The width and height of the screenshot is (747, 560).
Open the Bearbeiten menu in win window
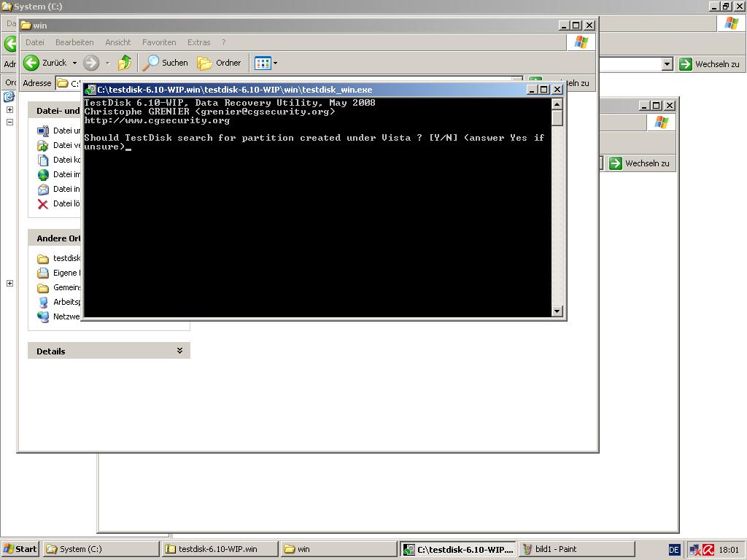pyautogui.click(x=74, y=42)
